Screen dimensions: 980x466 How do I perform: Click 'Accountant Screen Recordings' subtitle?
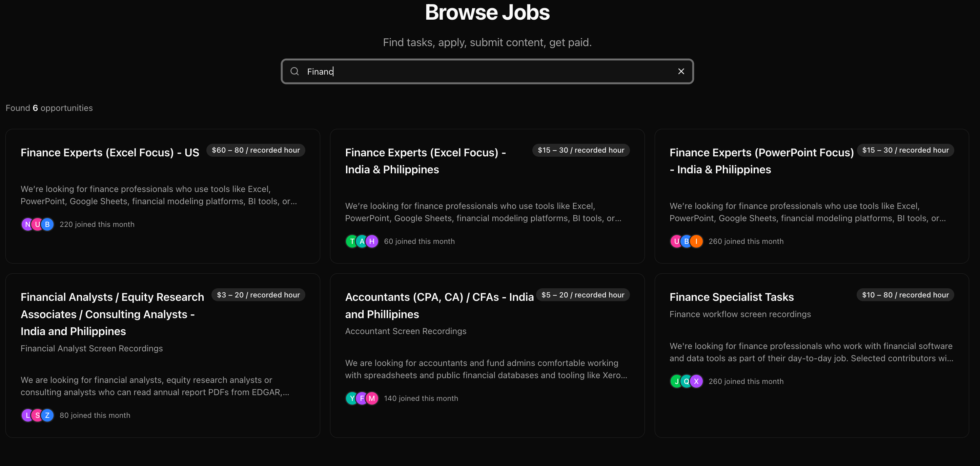(x=406, y=331)
